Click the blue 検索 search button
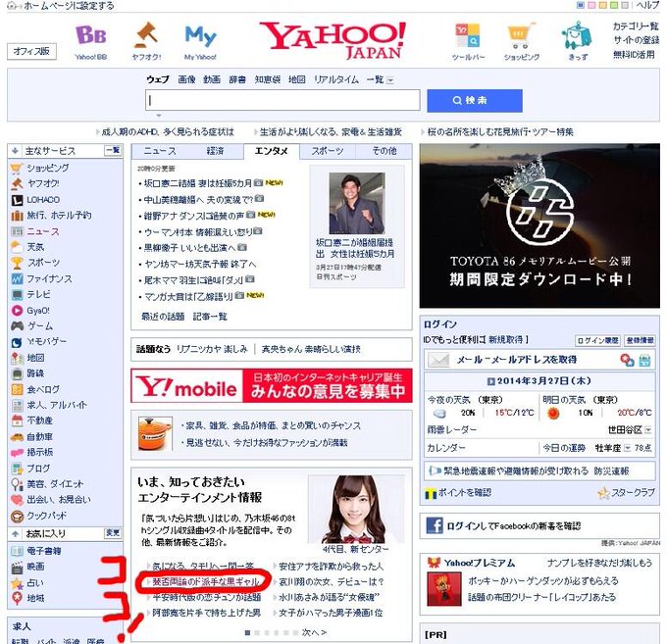The image size is (667, 644). pos(475,101)
